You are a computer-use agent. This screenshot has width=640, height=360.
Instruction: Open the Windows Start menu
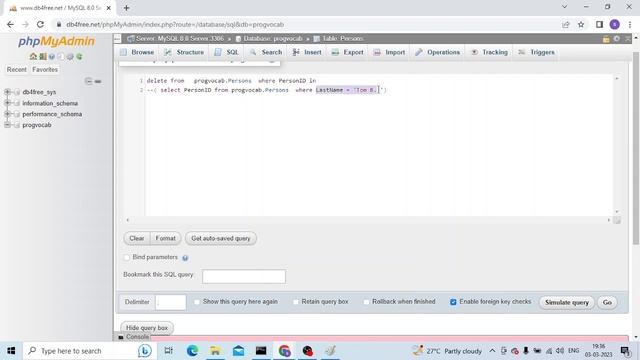(x=11, y=351)
